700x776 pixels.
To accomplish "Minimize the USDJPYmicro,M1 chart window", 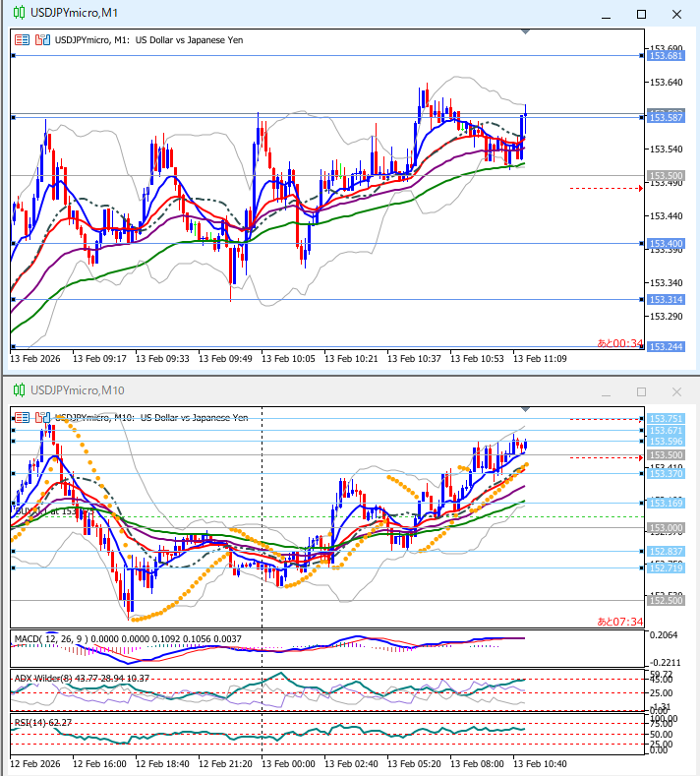I will (x=609, y=15).
